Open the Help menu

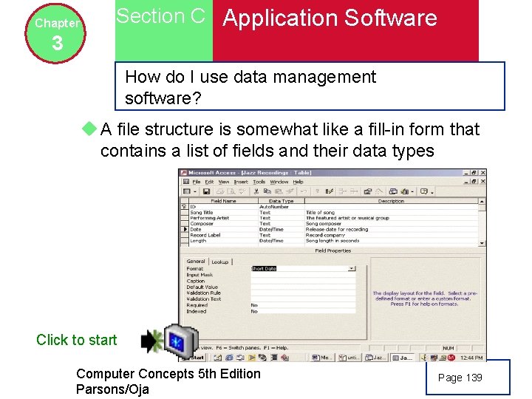[298, 182]
